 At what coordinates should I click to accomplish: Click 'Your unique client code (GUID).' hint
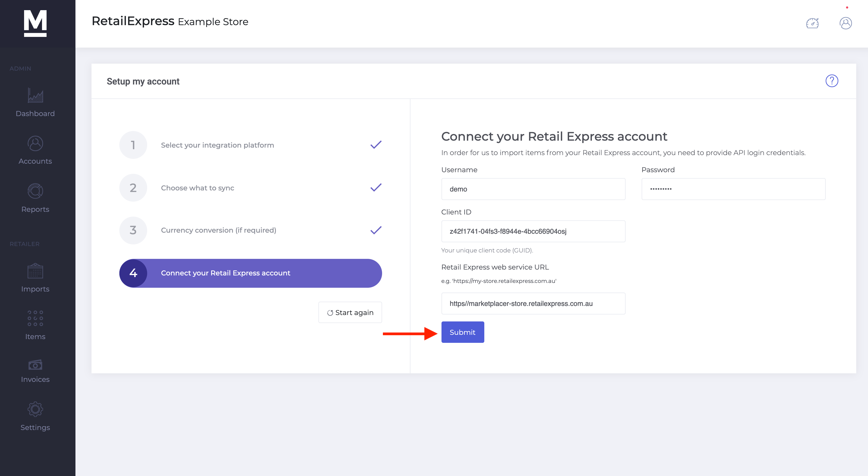point(487,250)
